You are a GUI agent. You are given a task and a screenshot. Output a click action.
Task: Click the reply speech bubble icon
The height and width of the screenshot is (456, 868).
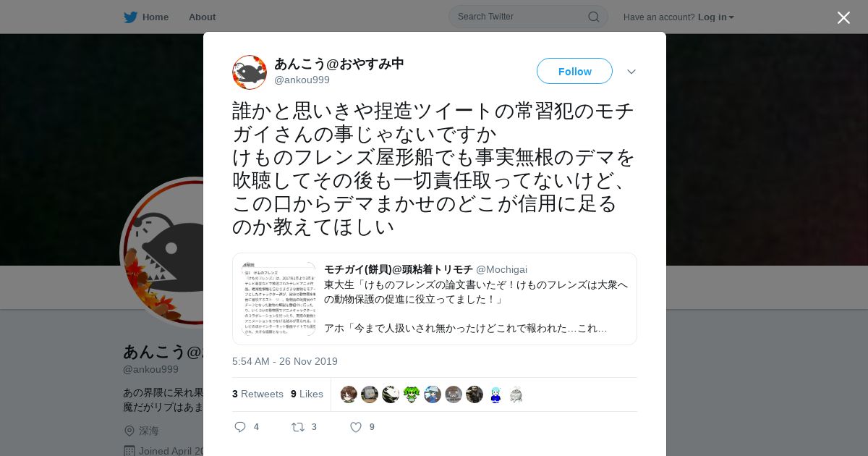tap(240, 427)
